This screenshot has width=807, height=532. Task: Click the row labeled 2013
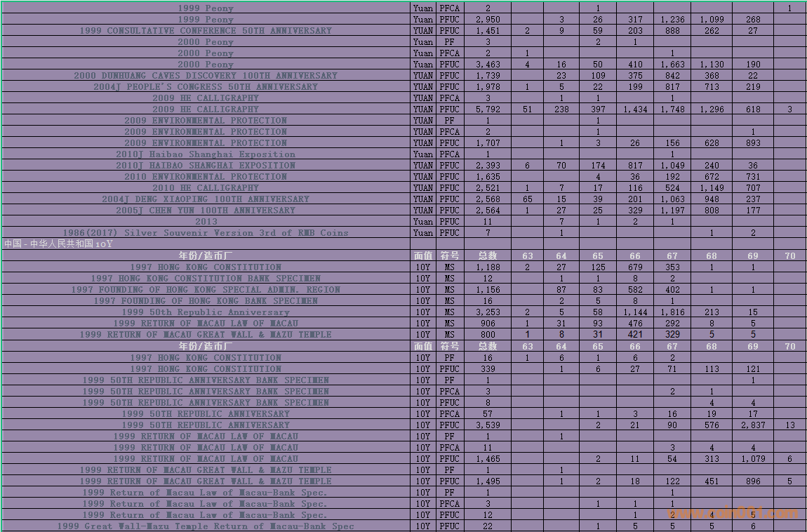click(x=206, y=222)
